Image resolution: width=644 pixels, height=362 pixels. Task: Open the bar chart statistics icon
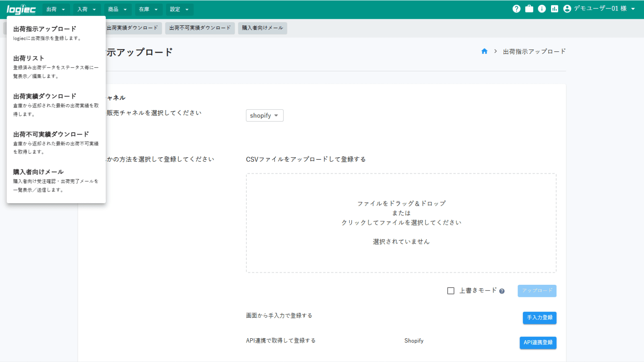[555, 8]
